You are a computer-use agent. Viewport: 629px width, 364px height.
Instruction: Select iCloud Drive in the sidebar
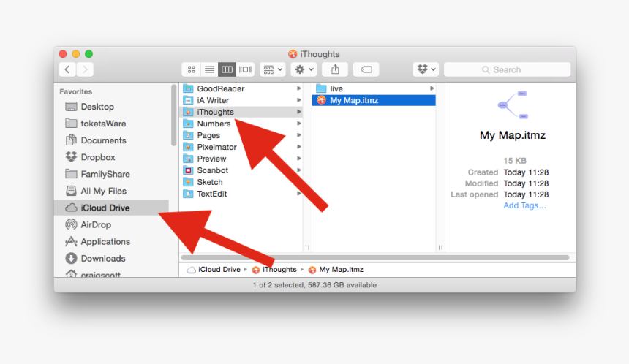click(111, 208)
